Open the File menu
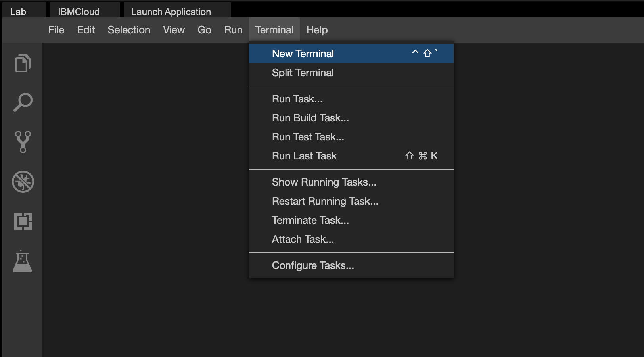The width and height of the screenshot is (644, 357). click(56, 30)
